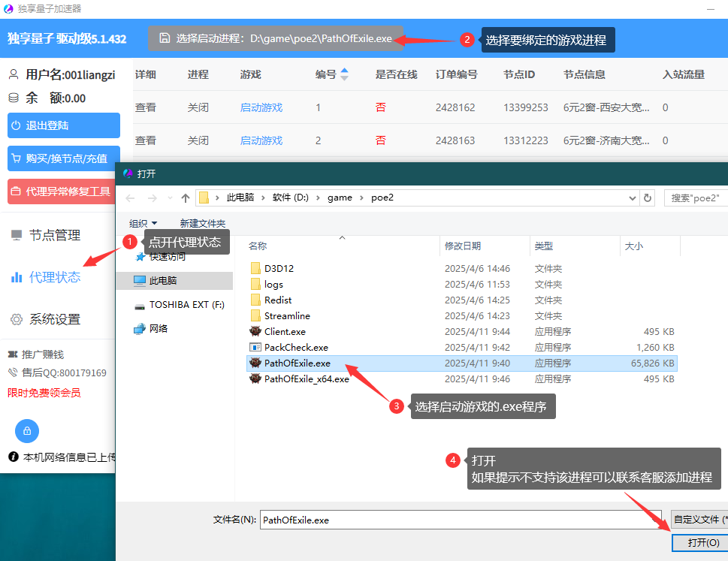This screenshot has width=728, height=561.
Task: Click 新建文件夹 in the Open dialog
Action: tap(202, 224)
